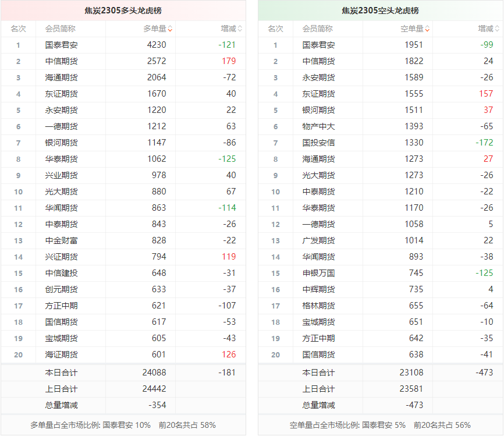Click the 名次 header in short table

(x=275, y=29)
